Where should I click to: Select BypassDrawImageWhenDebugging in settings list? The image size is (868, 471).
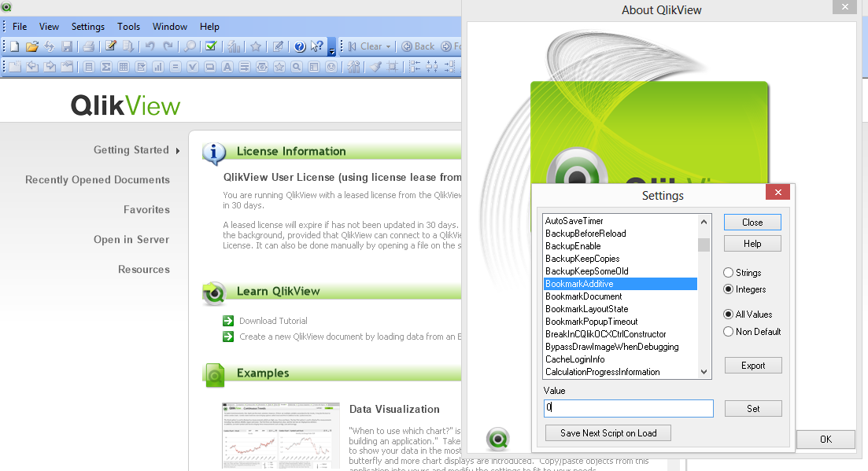(x=620, y=347)
